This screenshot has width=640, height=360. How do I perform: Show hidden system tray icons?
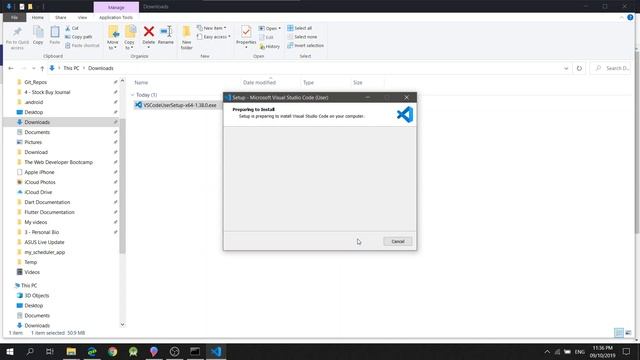(547, 351)
